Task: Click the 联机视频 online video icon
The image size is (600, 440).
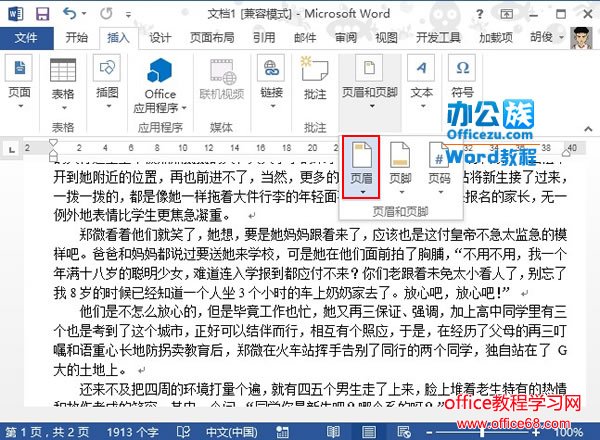Action: point(222,72)
